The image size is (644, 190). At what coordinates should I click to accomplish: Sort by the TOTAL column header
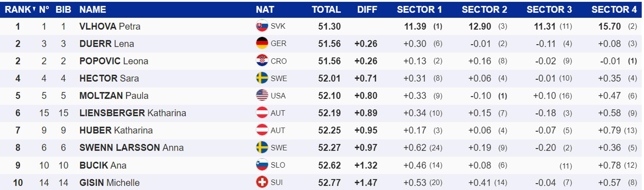pos(326,9)
